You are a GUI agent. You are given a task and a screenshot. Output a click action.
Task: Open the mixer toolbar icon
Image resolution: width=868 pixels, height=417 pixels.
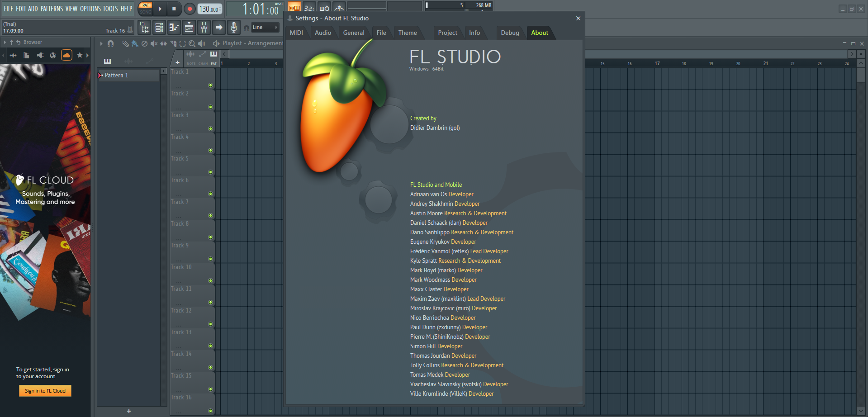[x=204, y=28]
